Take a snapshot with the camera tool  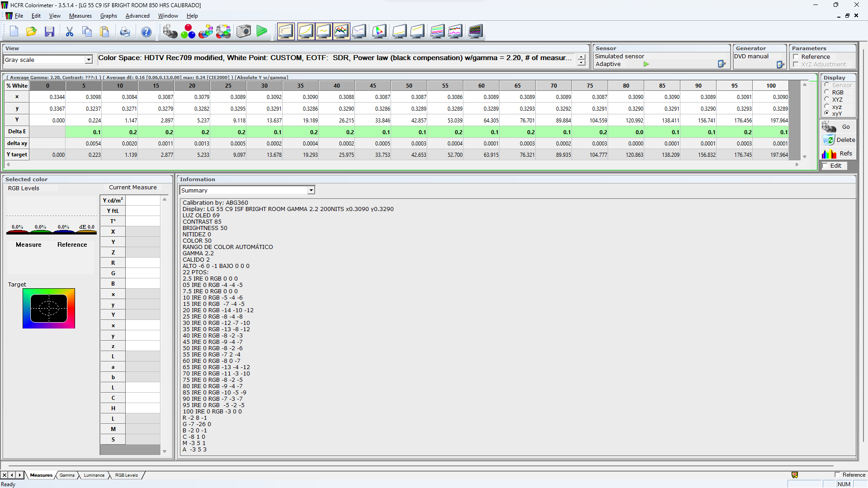(x=244, y=32)
